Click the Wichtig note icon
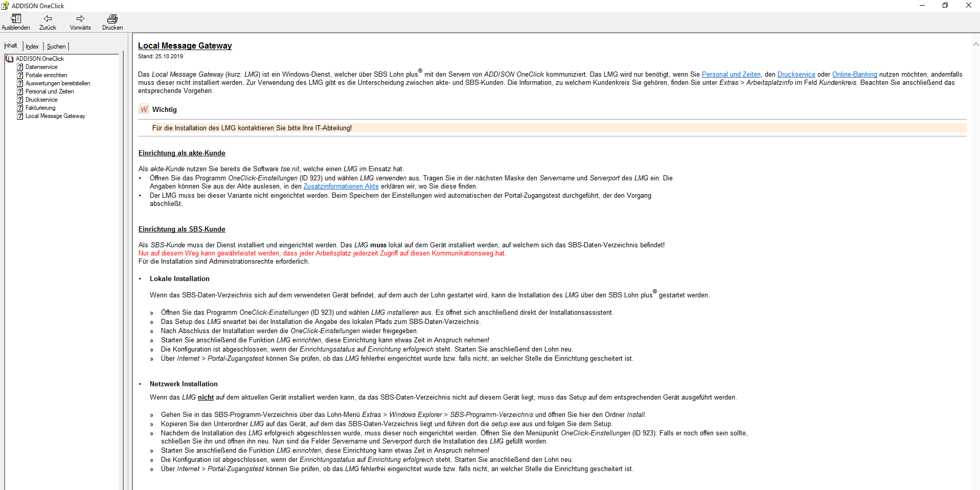 pyautogui.click(x=144, y=109)
